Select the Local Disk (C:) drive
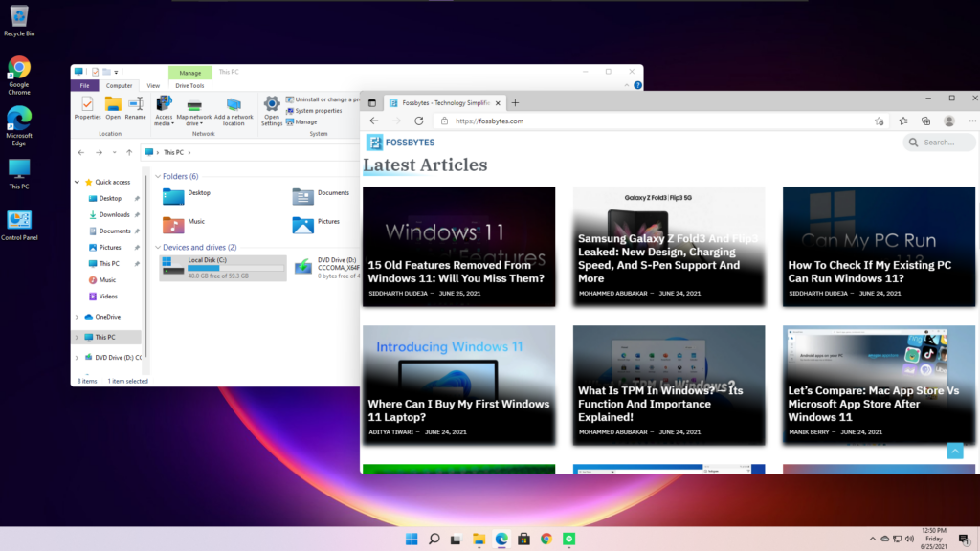 coord(222,267)
